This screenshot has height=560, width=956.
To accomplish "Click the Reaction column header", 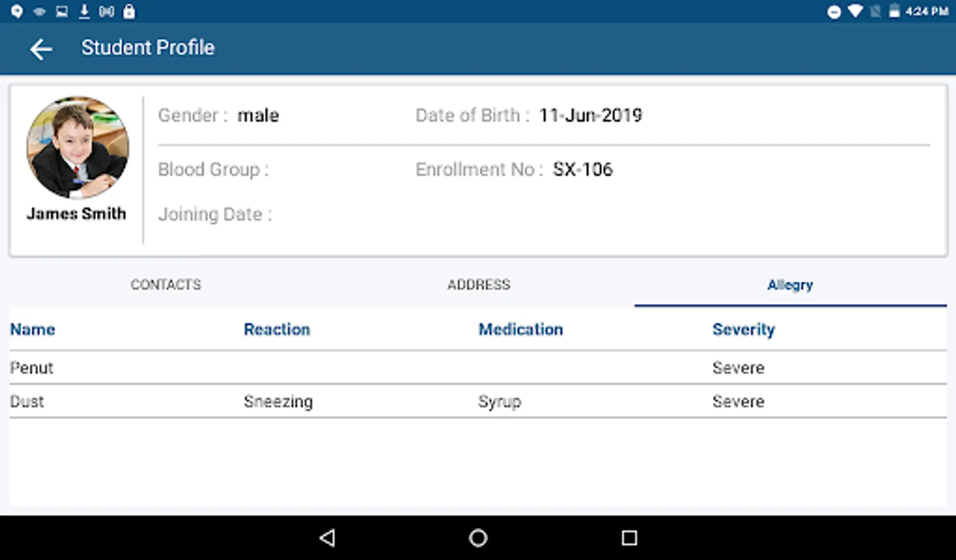I will coord(276,330).
